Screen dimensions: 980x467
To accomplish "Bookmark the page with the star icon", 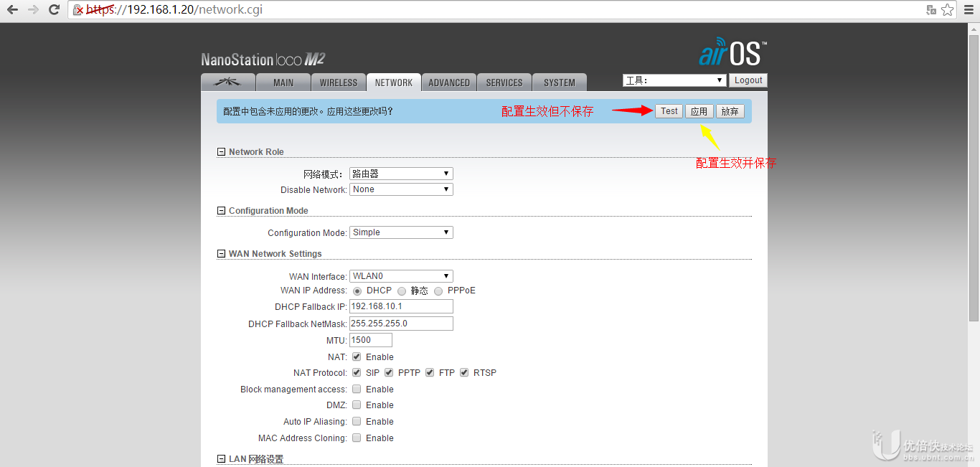I will point(948,10).
